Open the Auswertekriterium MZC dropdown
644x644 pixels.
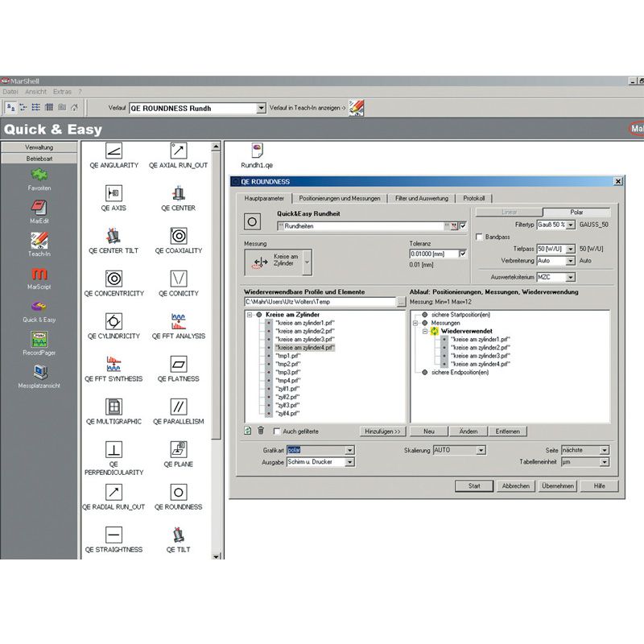tap(571, 278)
